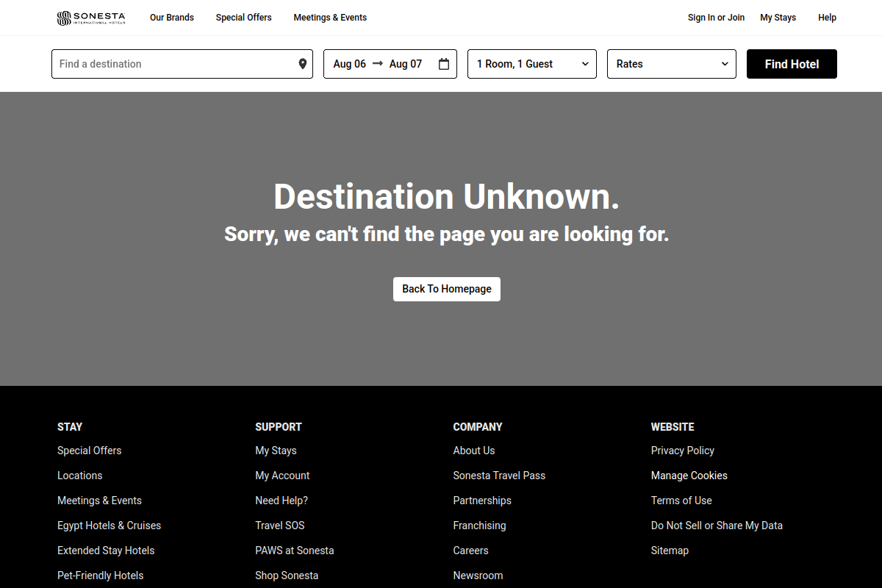Select the Aug 07 check-out date

click(x=406, y=64)
